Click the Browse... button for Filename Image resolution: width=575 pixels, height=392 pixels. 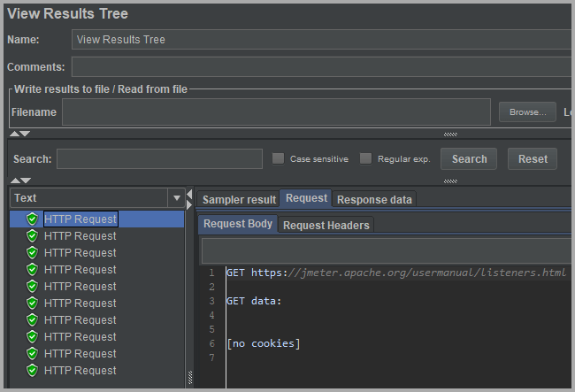527,112
